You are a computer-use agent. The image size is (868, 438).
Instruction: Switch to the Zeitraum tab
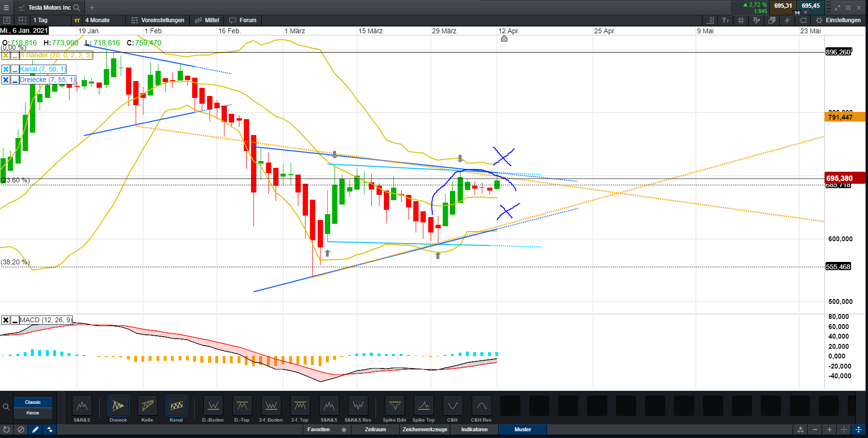pyautogui.click(x=376, y=429)
